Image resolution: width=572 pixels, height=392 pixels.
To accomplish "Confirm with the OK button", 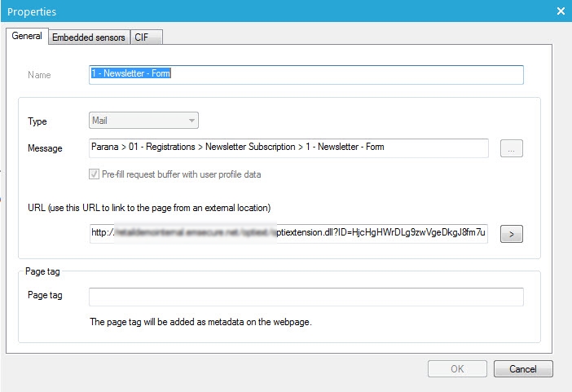I will coord(457,368).
